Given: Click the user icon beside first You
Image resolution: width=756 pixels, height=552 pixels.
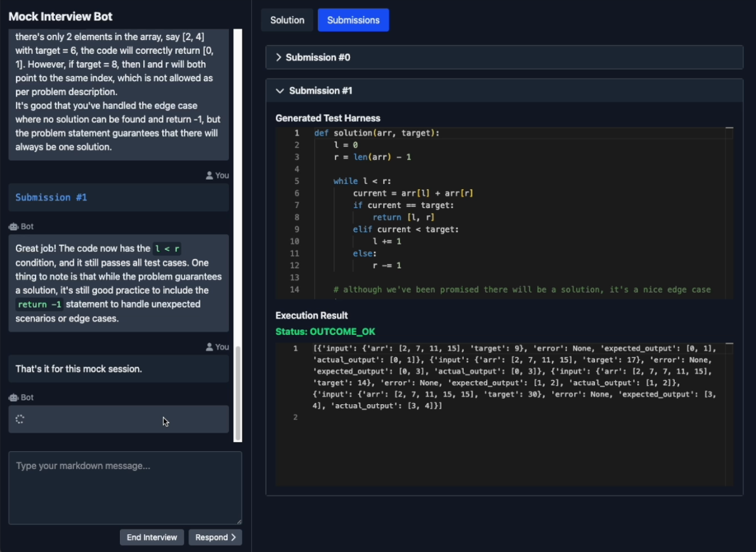Looking at the screenshot, I should [209, 176].
